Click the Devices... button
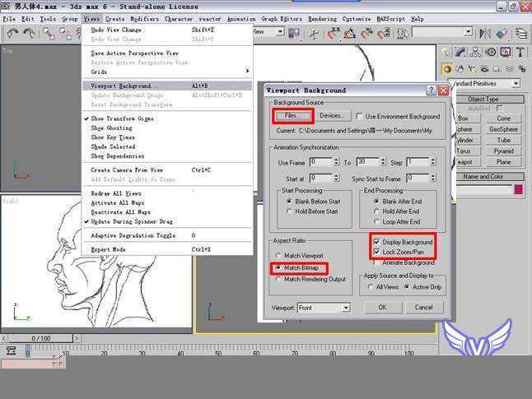 tap(332, 116)
